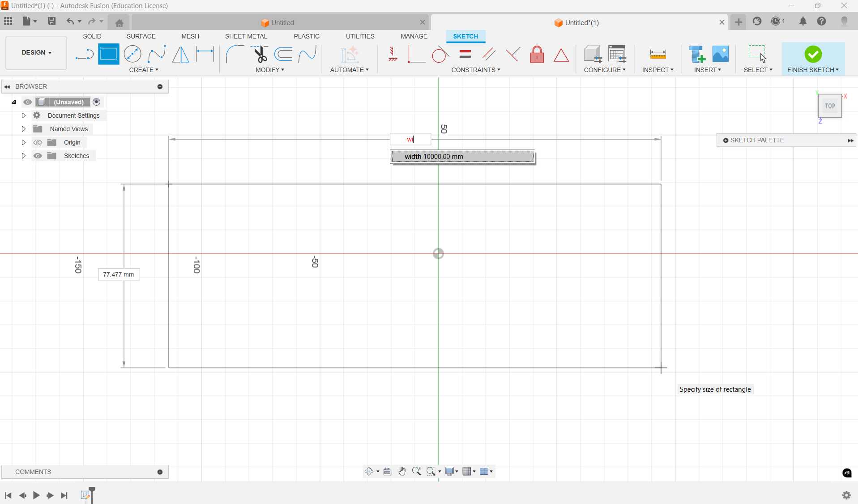Viewport: 858px width, 504px height.
Task: Apply the Tangent constraint
Action: click(x=440, y=55)
